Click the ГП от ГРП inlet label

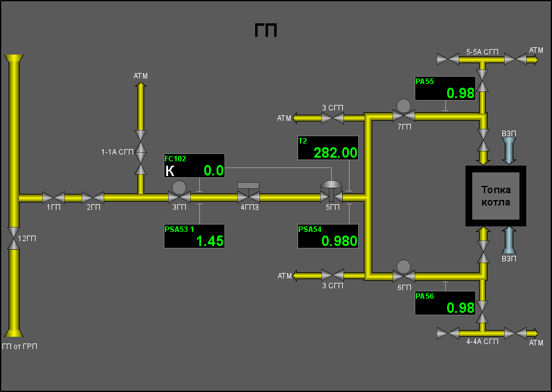[20, 347]
